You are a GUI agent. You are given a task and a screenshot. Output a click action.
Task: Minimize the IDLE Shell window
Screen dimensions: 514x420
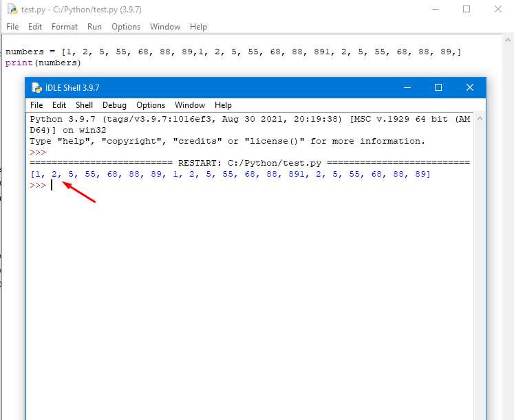[407, 87]
